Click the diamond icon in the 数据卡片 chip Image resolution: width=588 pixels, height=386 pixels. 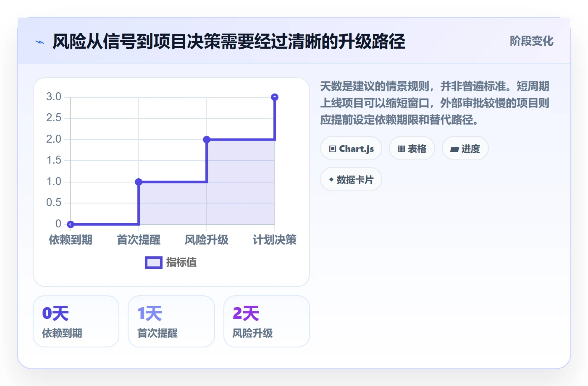pyautogui.click(x=331, y=180)
